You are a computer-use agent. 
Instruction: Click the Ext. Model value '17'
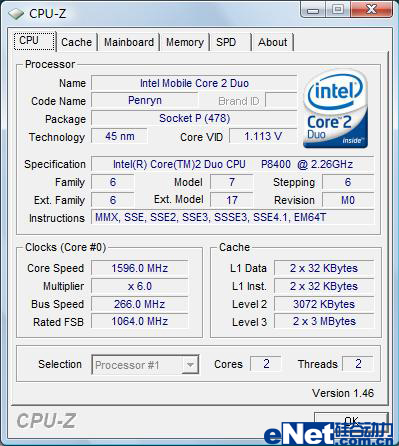(232, 200)
